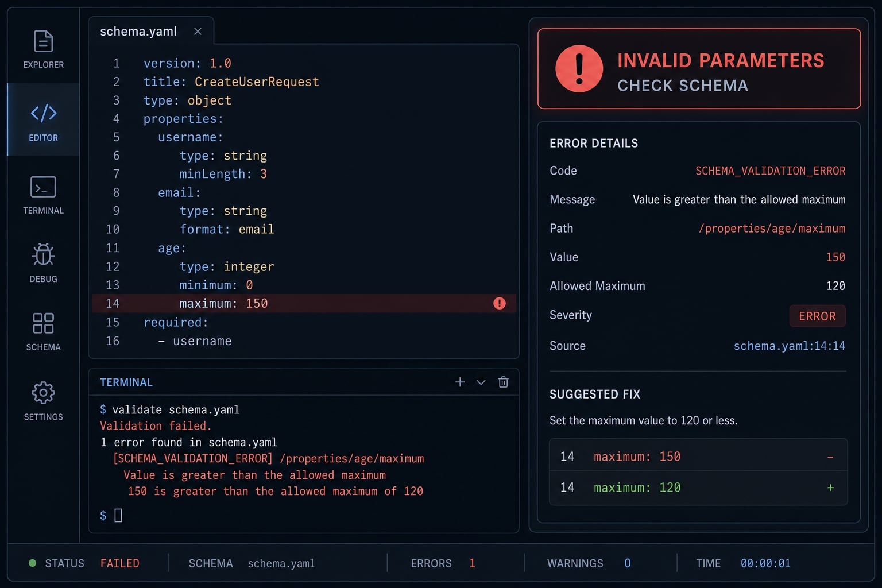The height and width of the screenshot is (588, 882).
Task: Click the Validation failed. terminal message
Action: coord(156,426)
